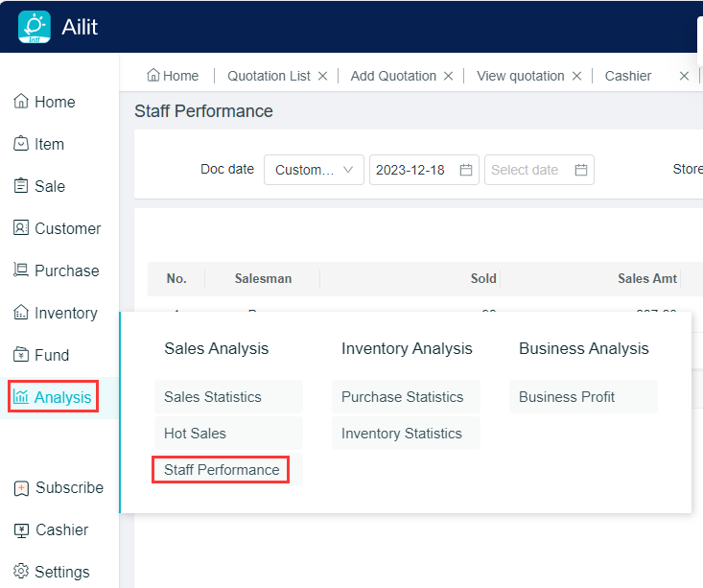
Task: Switch to the Home tab
Action: click(x=173, y=76)
